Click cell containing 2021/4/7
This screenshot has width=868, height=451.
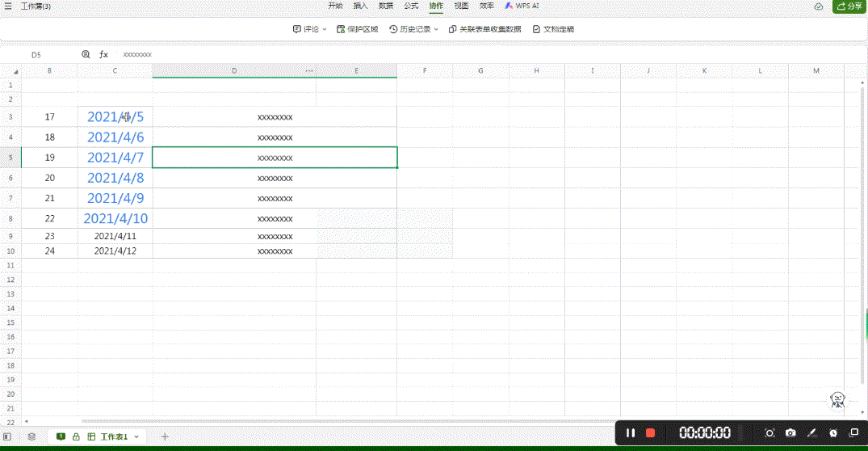point(115,158)
